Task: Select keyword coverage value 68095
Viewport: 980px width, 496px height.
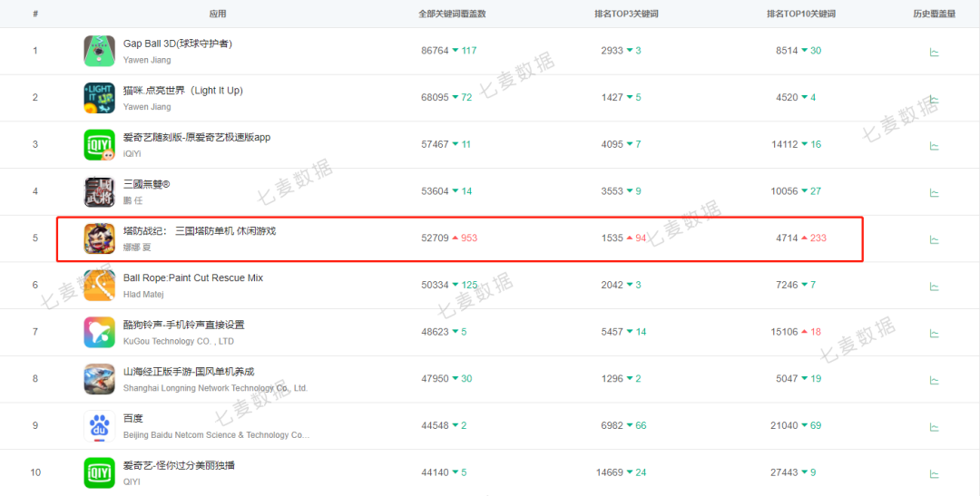Action: 435,97
